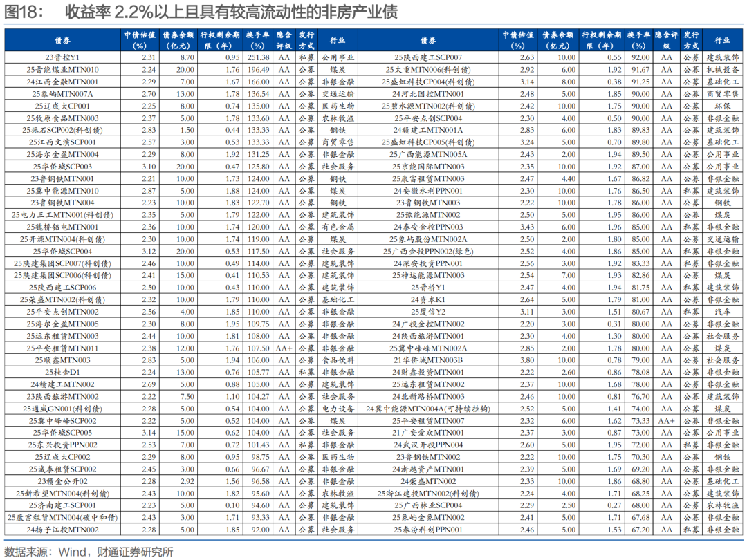Click 25广西能源MTN005A entry
This screenshot has height=560, width=747.
(428, 154)
